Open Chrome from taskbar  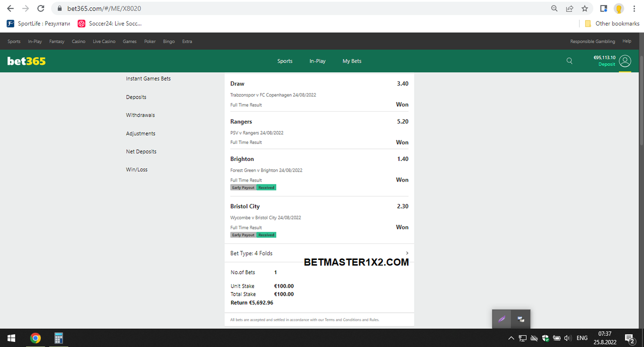pyautogui.click(x=35, y=338)
